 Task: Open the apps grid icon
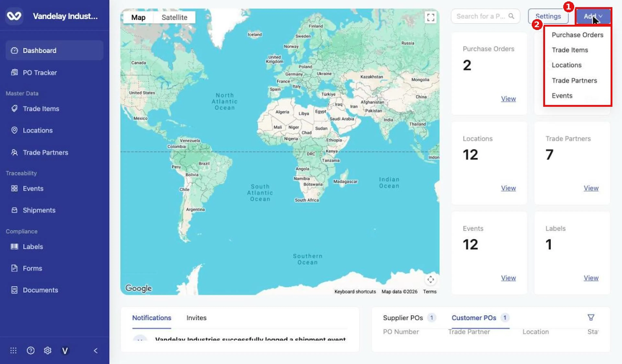[13, 350]
